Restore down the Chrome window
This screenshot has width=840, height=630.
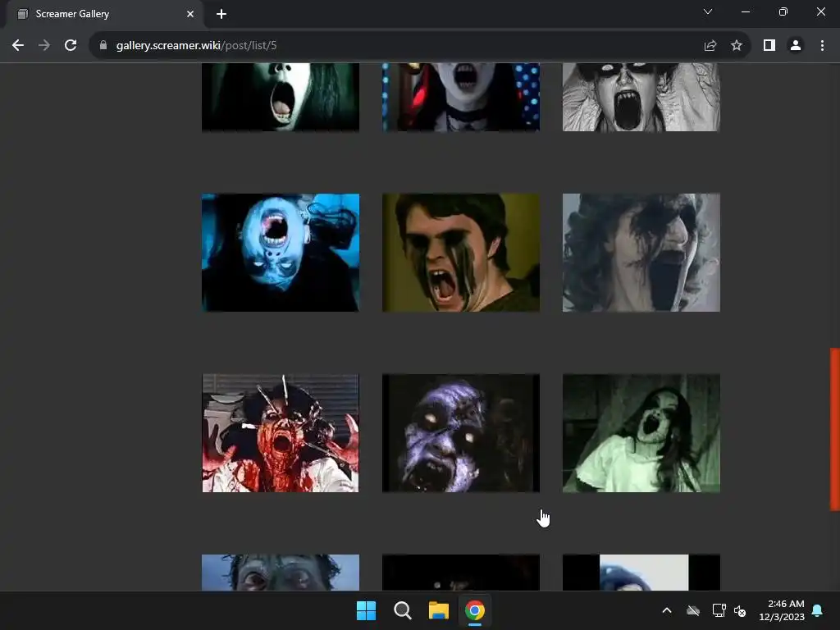pyautogui.click(x=783, y=11)
